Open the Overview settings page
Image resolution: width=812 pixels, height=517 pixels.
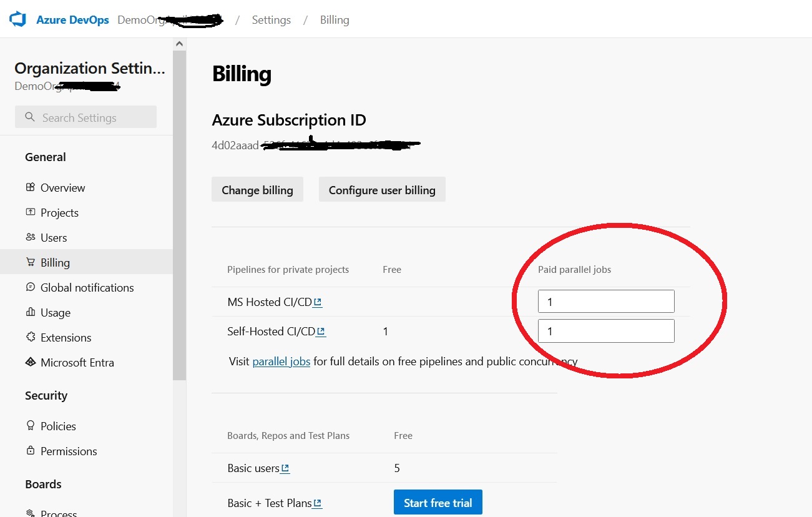point(62,187)
